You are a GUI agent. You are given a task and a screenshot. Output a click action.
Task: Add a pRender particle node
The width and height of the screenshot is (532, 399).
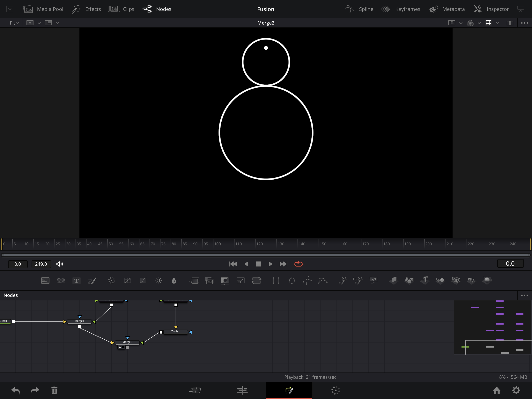pyautogui.click(x=374, y=280)
